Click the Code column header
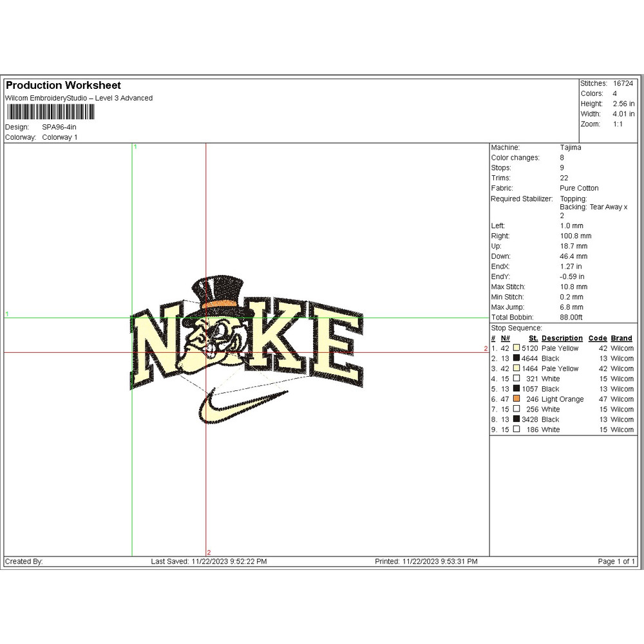644x644 pixels. pyautogui.click(x=597, y=338)
